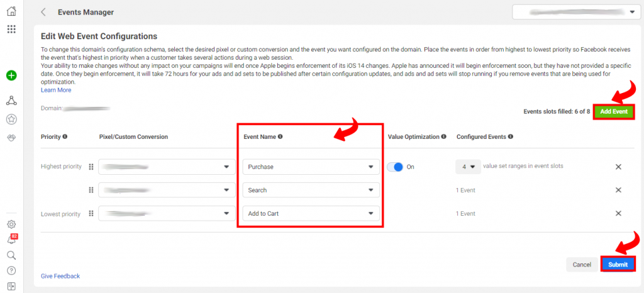This screenshot has width=644, height=293.
Task: Click the Submit button
Action: pos(618,264)
